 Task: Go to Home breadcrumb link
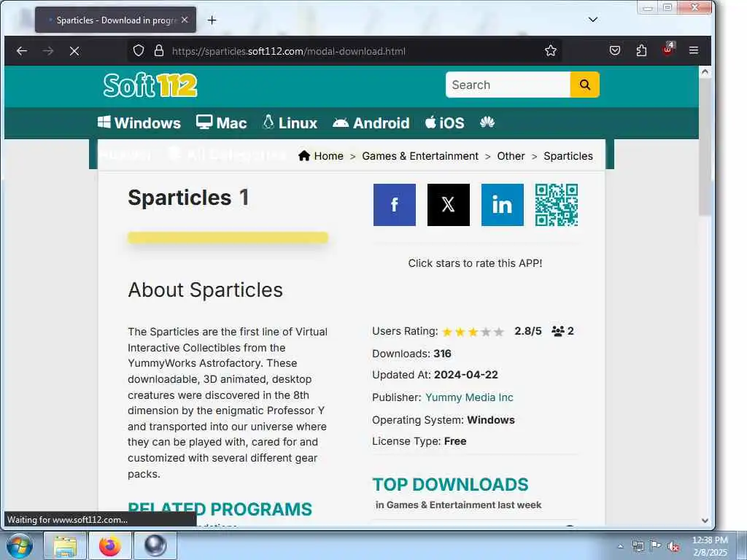pos(321,156)
